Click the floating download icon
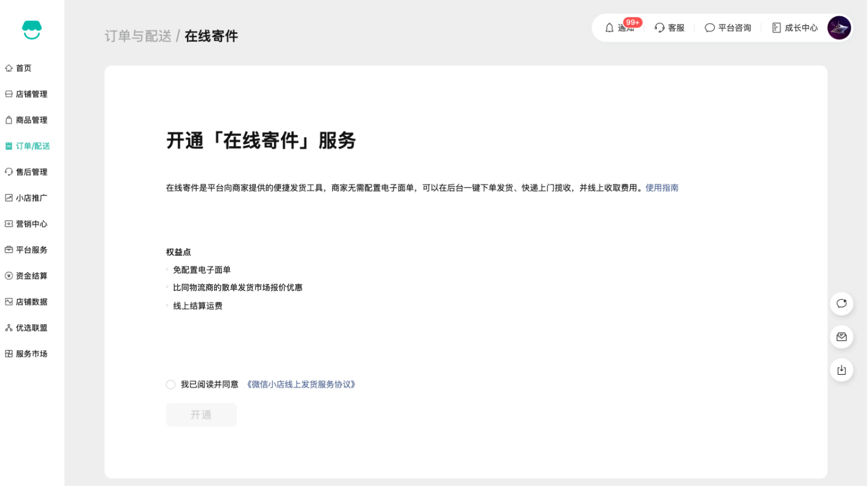 (x=841, y=370)
